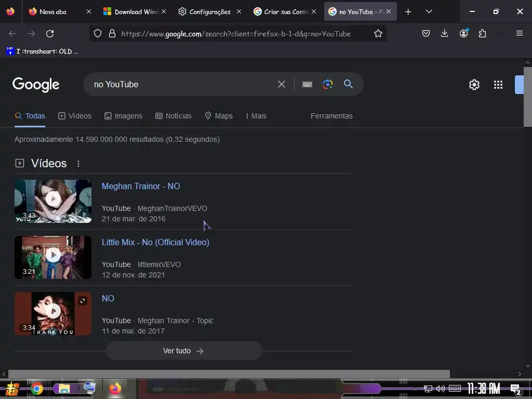The image size is (532, 399).
Task: Open the Firefox downloads panel
Action: point(445,33)
